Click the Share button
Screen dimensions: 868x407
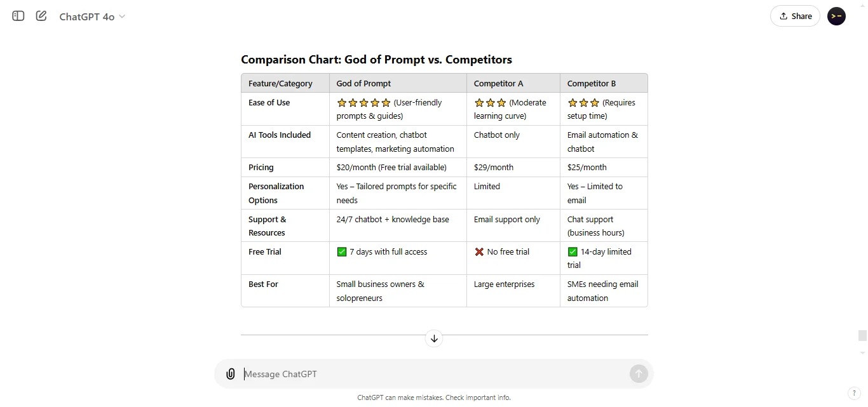[795, 15]
